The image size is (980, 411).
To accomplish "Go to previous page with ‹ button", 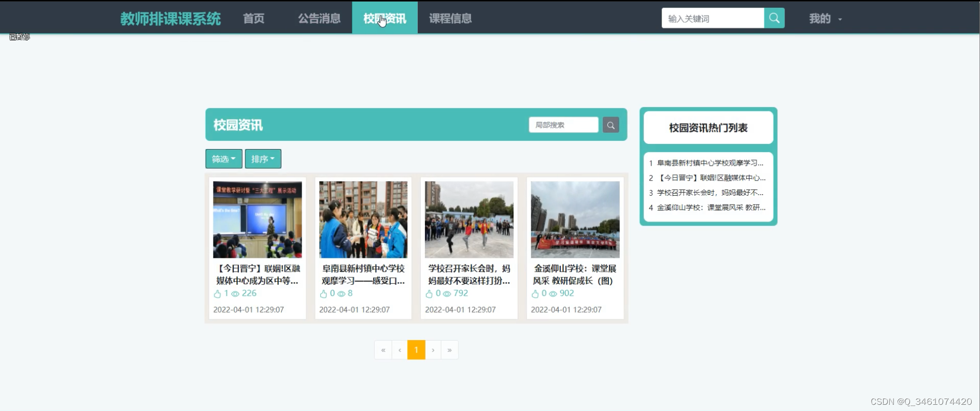I will point(400,350).
